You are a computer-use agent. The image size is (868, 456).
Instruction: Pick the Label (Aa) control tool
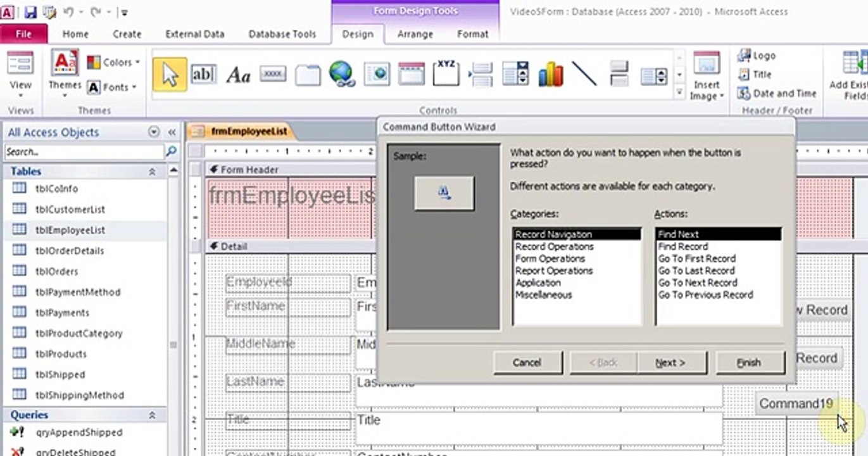(x=238, y=75)
